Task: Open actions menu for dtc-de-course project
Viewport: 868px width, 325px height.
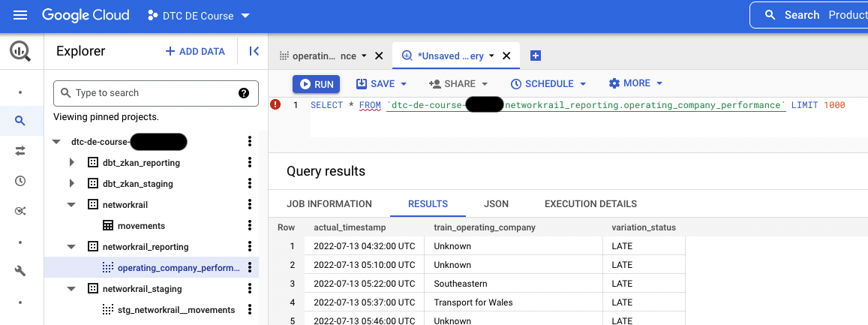Action: click(250, 142)
